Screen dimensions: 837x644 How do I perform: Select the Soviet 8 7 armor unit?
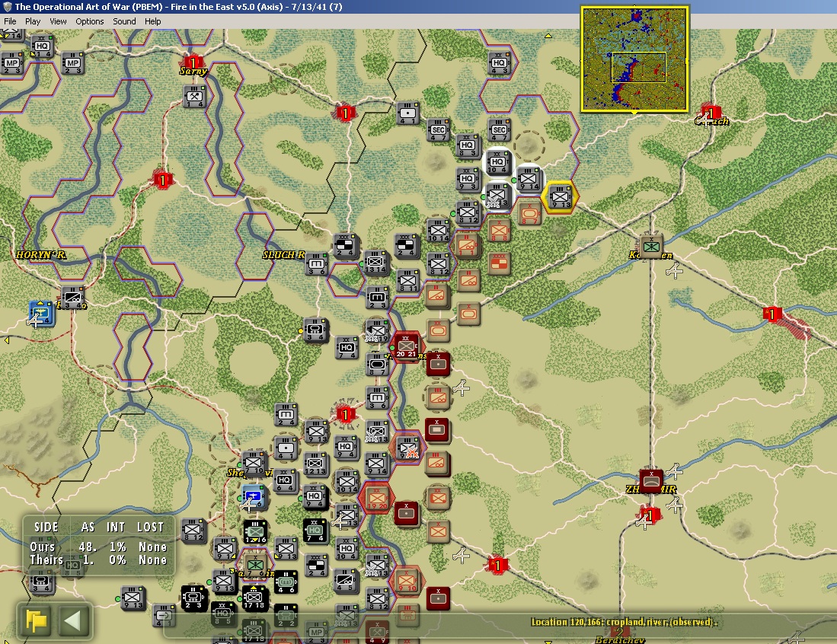pos(529,213)
